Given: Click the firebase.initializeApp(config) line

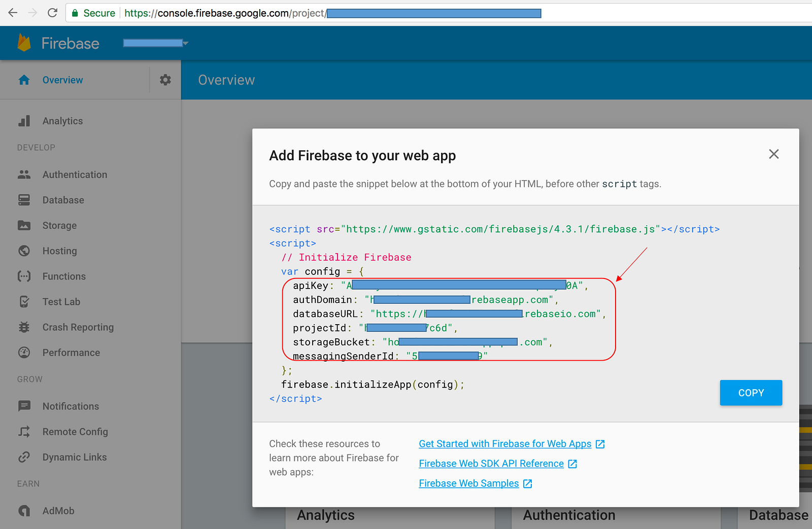Looking at the screenshot, I should click(373, 384).
